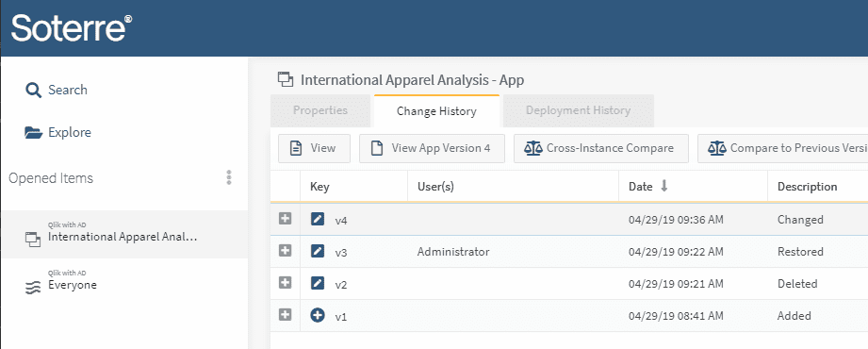Switch to the Properties tab

point(320,110)
